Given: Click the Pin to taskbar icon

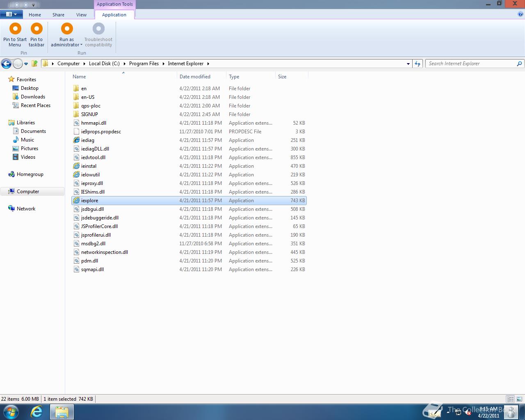Looking at the screenshot, I should click(37, 29).
